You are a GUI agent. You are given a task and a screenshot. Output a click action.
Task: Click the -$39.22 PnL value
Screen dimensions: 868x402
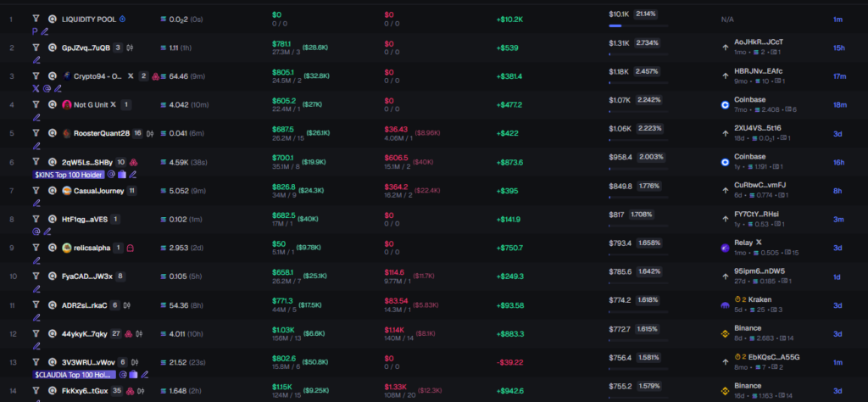(509, 362)
